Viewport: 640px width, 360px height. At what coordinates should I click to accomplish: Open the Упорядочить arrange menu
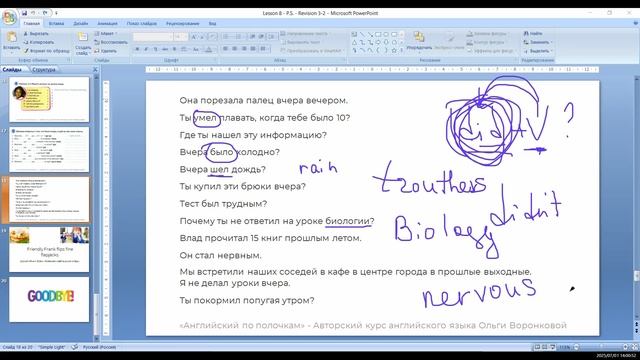[x=419, y=41]
